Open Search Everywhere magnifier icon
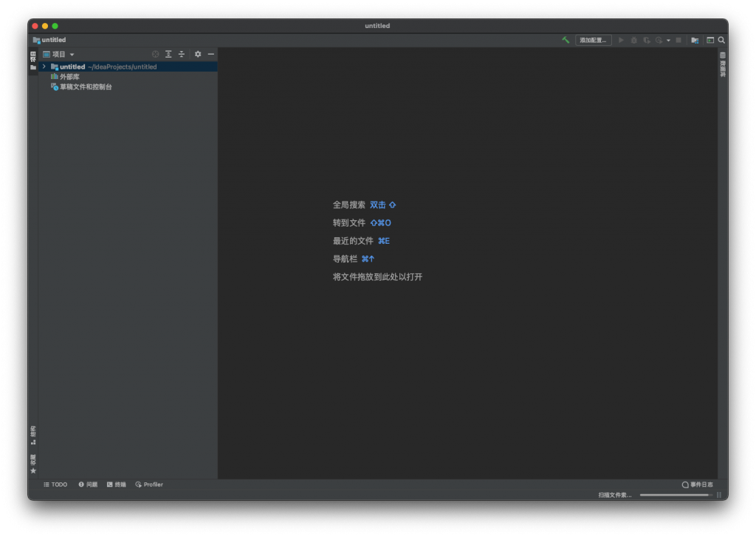Image resolution: width=756 pixels, height=537 pixels. pyautogui.click(x=721, y=40)
